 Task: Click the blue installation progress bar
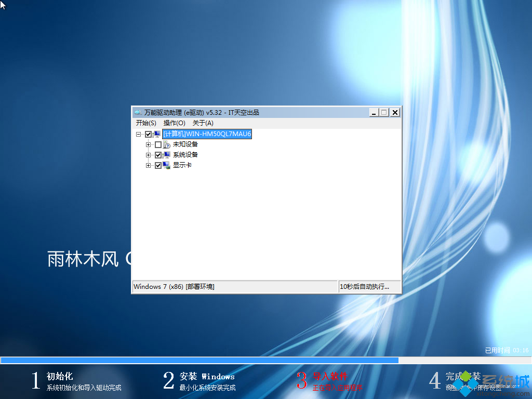coord(208,360)
